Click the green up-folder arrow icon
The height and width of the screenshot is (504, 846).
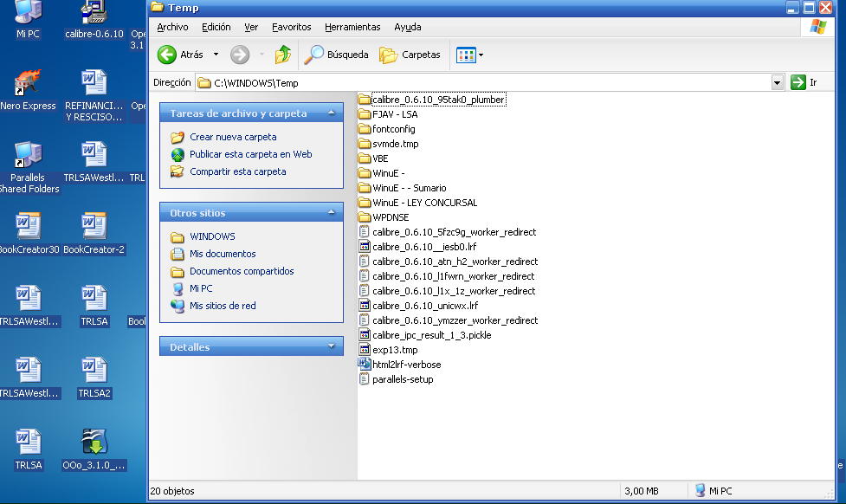282,55
